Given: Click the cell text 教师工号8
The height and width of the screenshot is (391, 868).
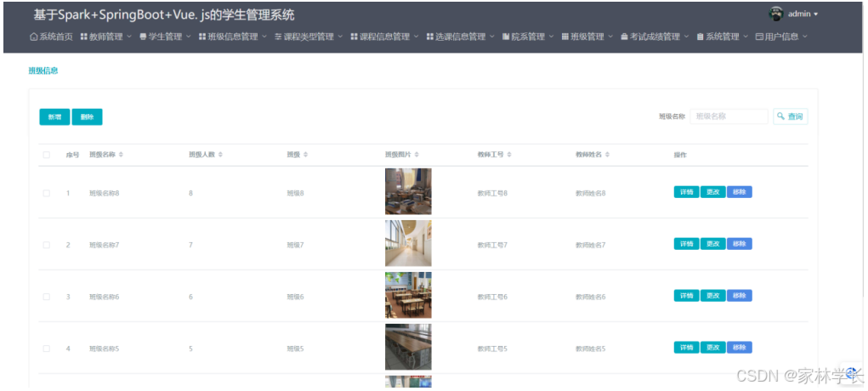Looking at the screenshot, I should 493,193.
